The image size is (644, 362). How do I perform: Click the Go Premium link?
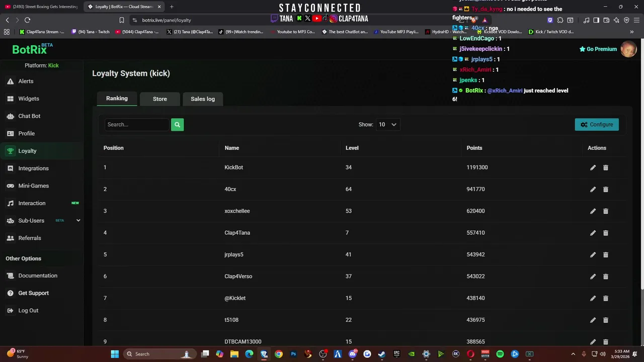tap(598, 49)
